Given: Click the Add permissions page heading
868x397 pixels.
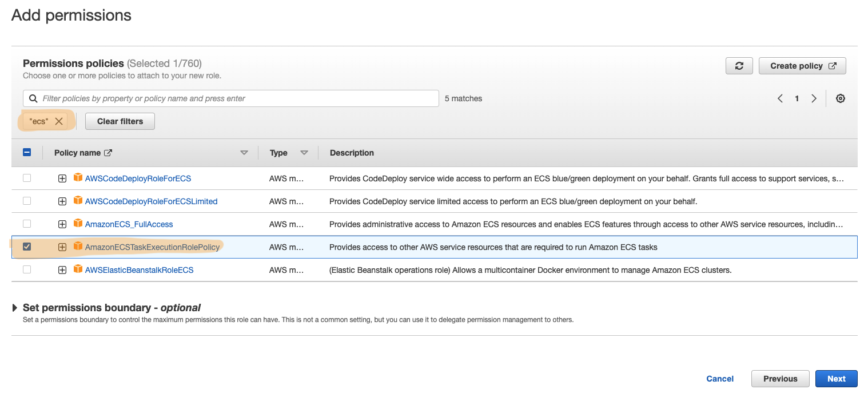Looking at the screenshot, I should pyautogui.click(x=71, y=15).
